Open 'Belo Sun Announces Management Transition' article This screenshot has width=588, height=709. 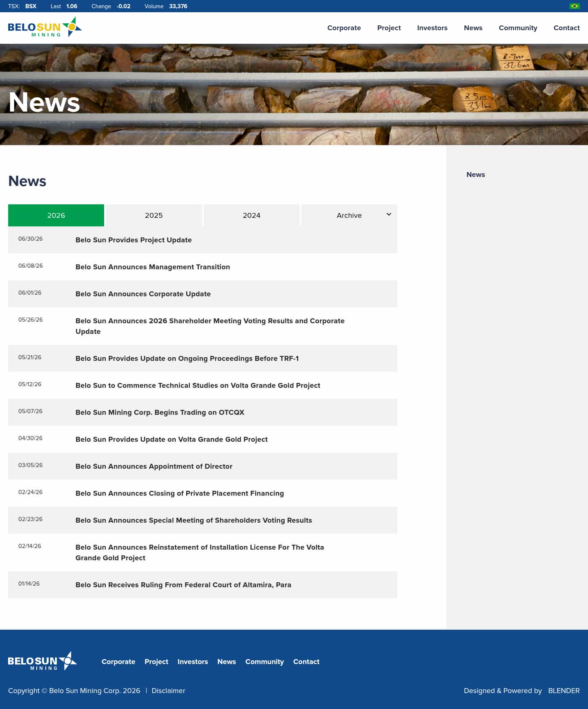(x=153, y=267)
